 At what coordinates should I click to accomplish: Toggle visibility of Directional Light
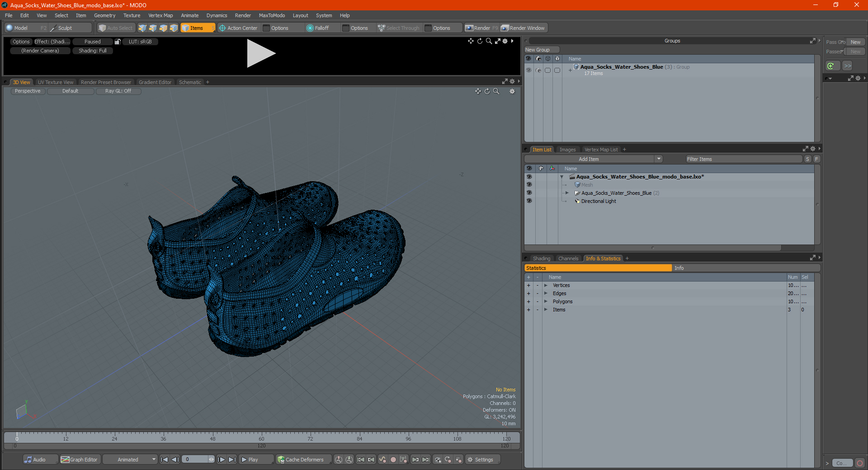529,201
